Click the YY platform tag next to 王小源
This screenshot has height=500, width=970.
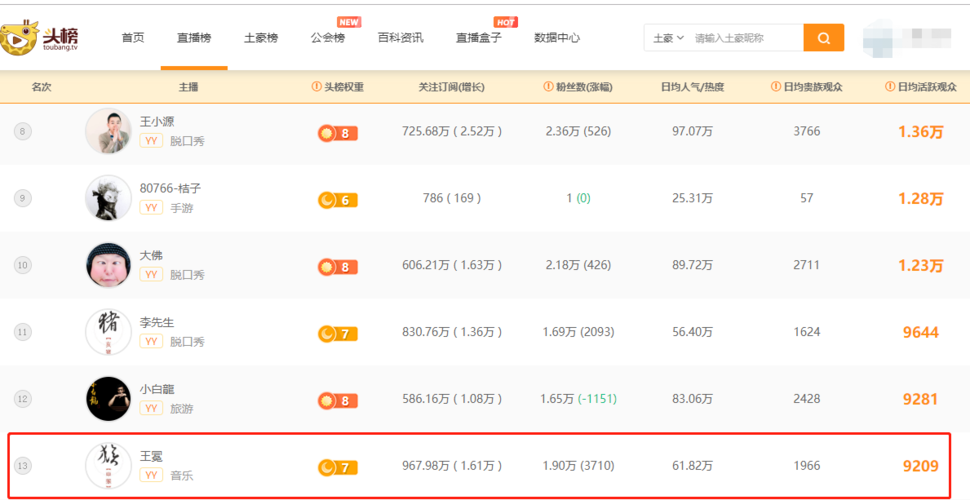tap(151, 141)
